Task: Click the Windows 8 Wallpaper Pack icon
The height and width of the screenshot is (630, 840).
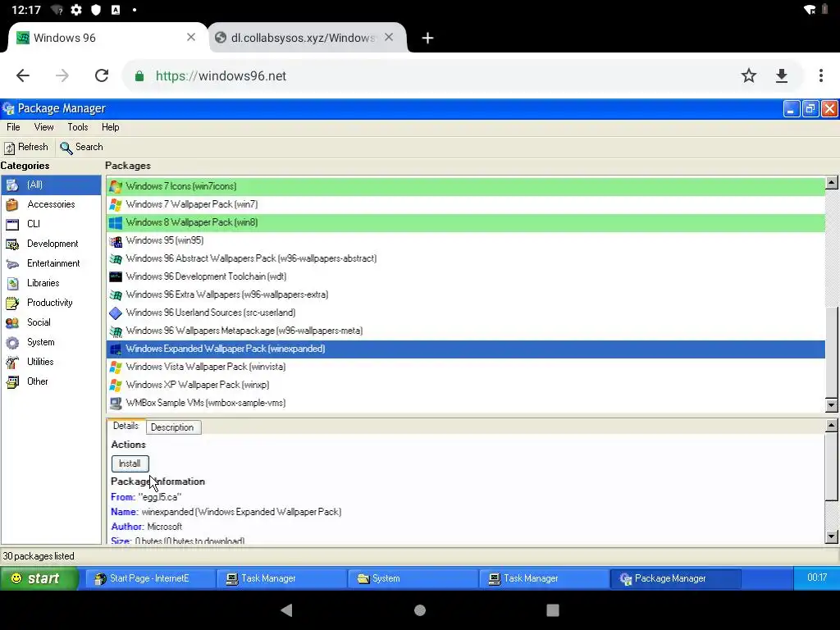Action: pyautogui.click(x=115, y=222)
